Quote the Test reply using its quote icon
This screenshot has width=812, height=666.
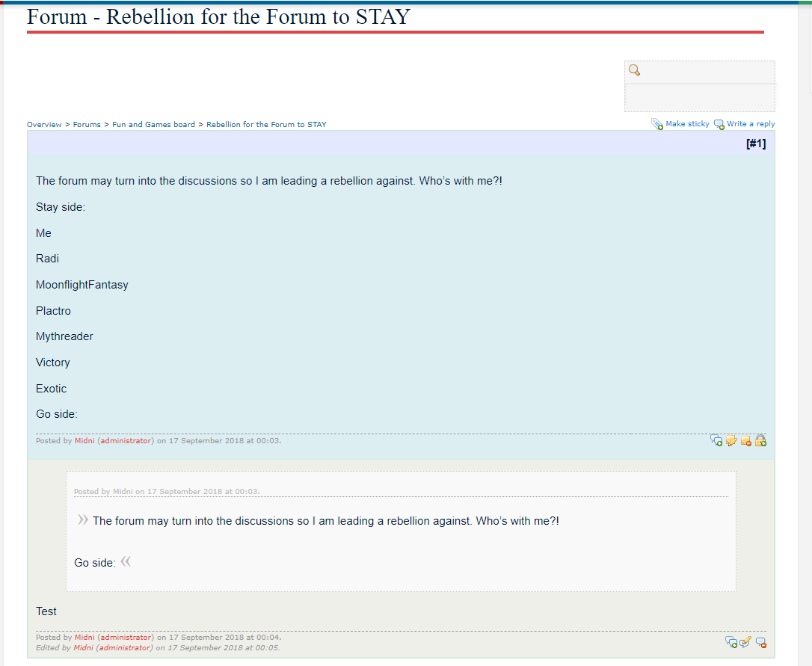pos(731,641)
